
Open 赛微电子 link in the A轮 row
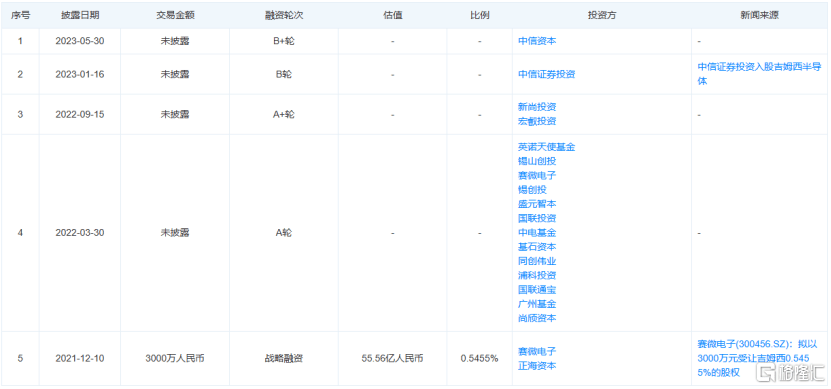(x=537, y=175)
